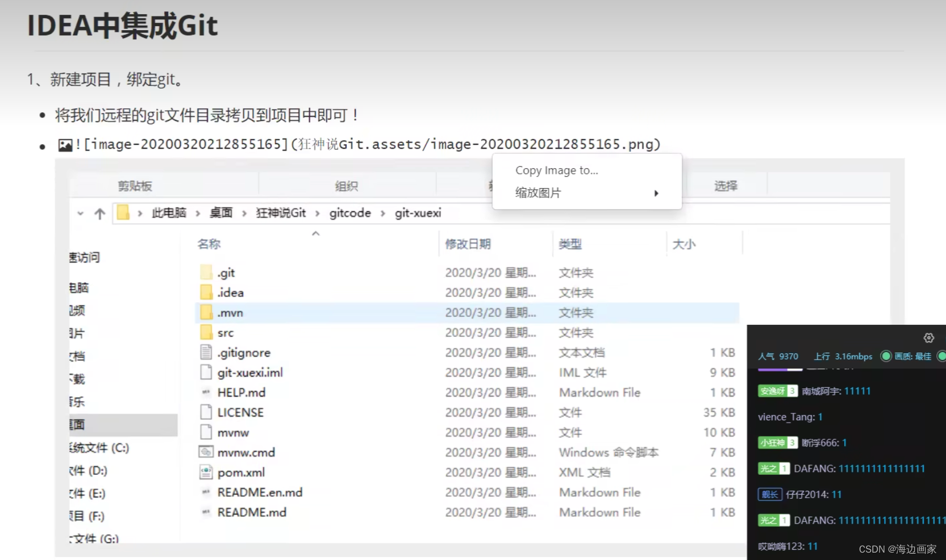Click the vience_Tang chat message
The height and width of the screenshot is (560, 946).
point(790,417)
